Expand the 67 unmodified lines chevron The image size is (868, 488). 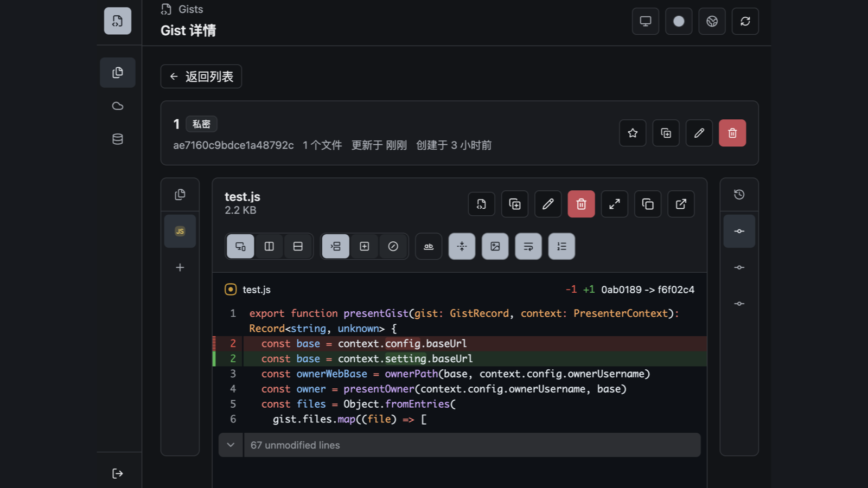pyautogui.click(x=231, y=445)
